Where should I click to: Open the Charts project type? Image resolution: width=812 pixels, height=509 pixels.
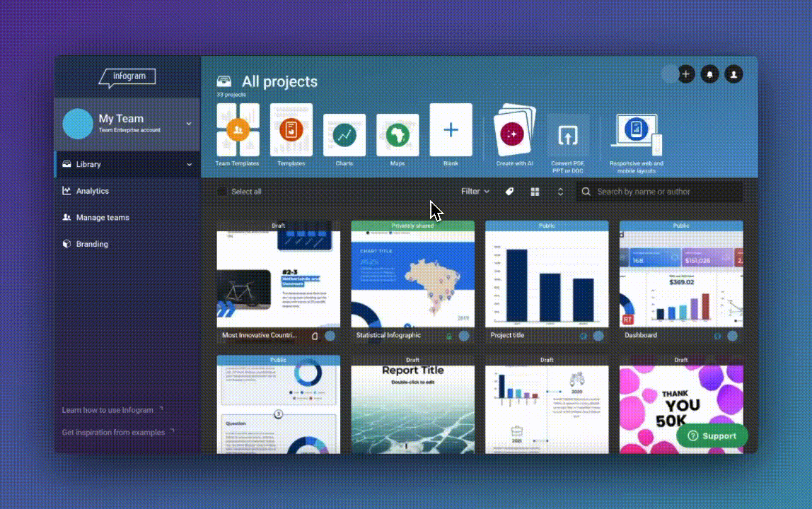pos(344,135)
